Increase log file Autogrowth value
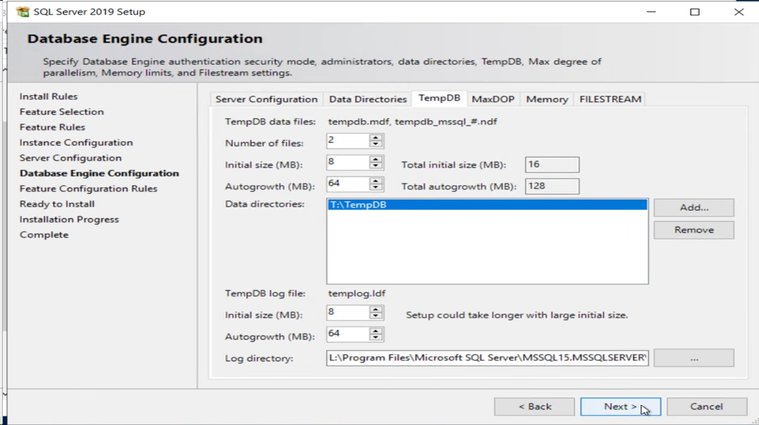759x425 pixels. click(x=376, y=331)
